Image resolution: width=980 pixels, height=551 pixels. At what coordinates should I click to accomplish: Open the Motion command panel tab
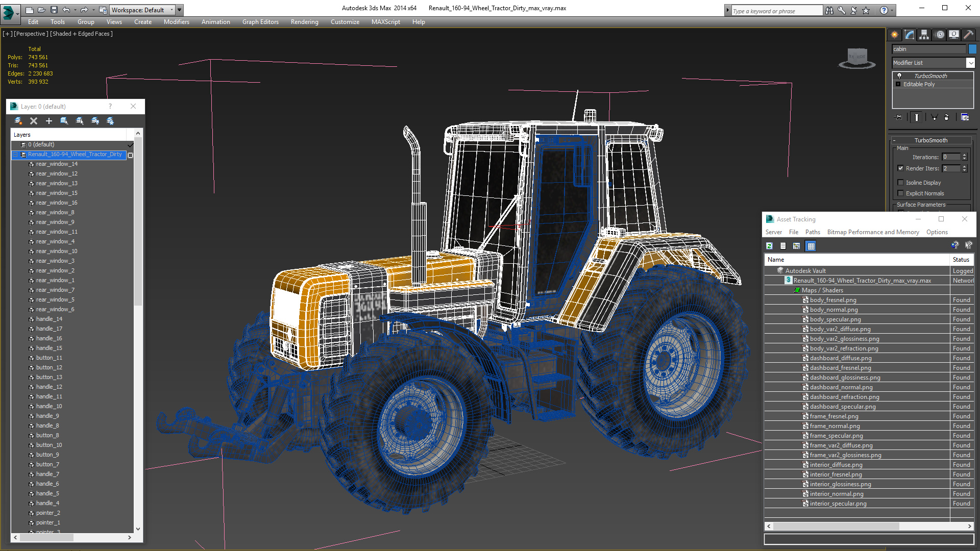click(x=940, y=35)
